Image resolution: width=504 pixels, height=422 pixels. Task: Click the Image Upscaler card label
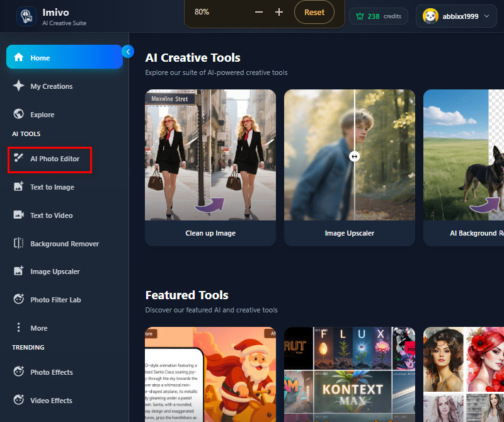pos(350,233)
